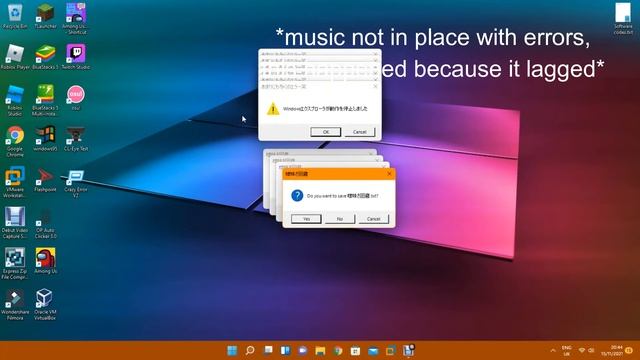Open taskbar Search magnifier

pos(250,351)
